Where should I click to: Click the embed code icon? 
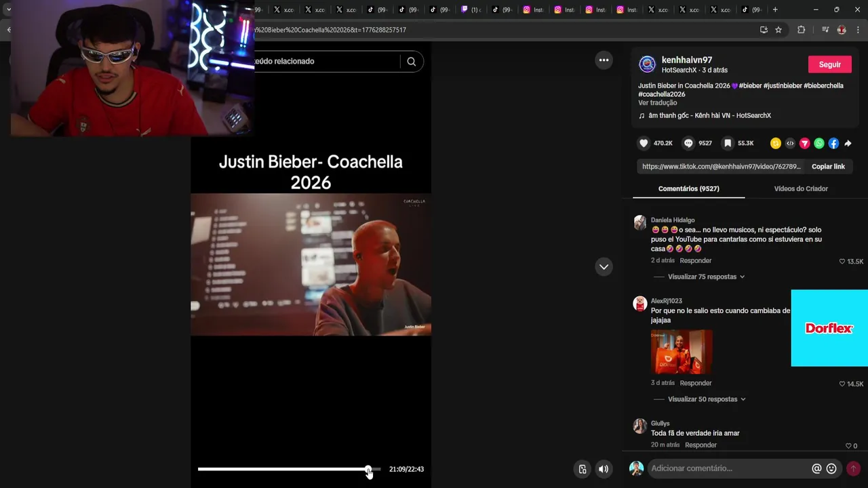(x=790, y=143)
